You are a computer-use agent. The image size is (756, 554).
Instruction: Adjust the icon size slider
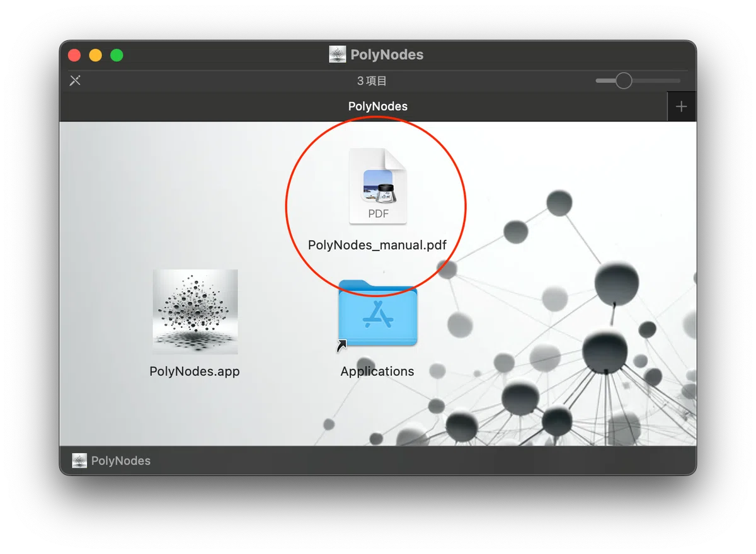point(638,81)
